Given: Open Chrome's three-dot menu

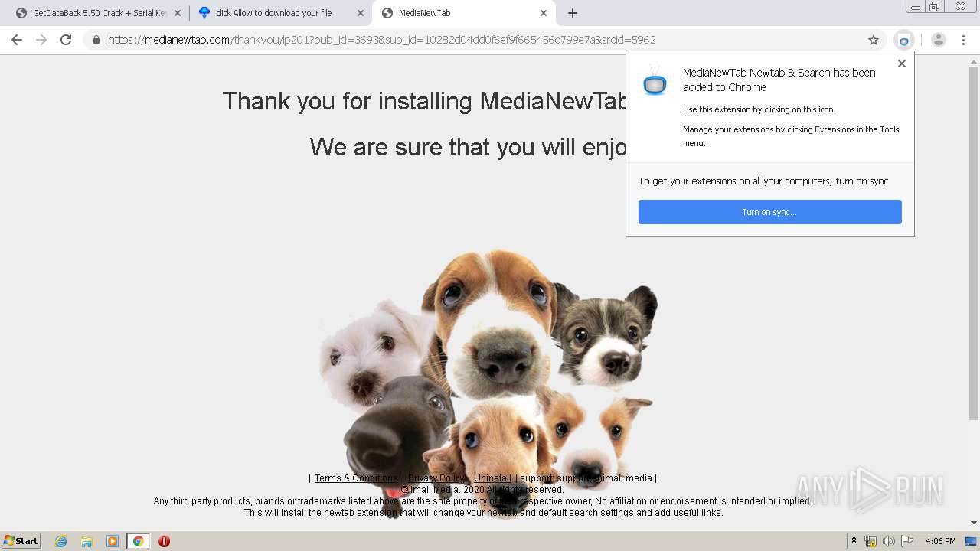Looking at the screenshot, I should pos(963,40).
